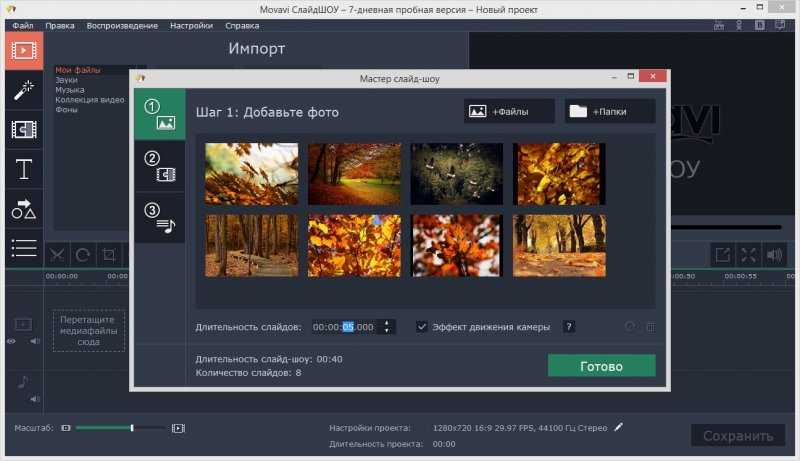800x461 pixels.
Task: Select the orange leaves on blue sky photo
Action: 354,246
